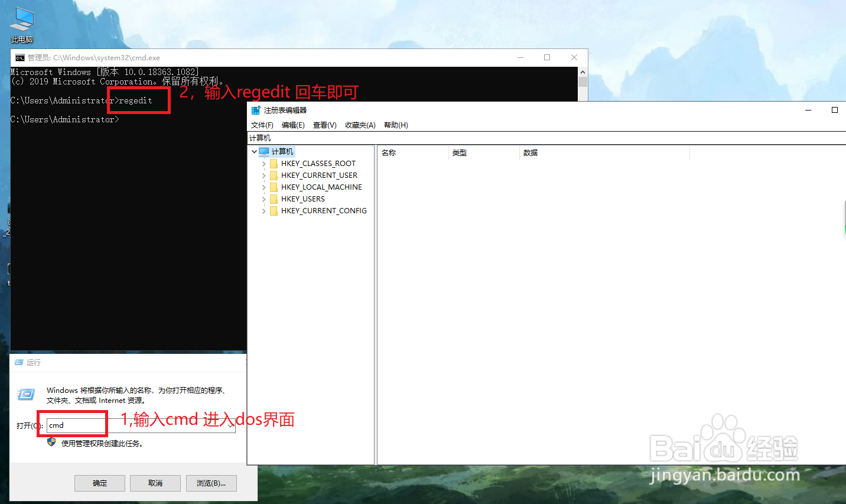Collapse the 计算机 root node
This screenshot has height=504, width=846.
coord(255,152)
